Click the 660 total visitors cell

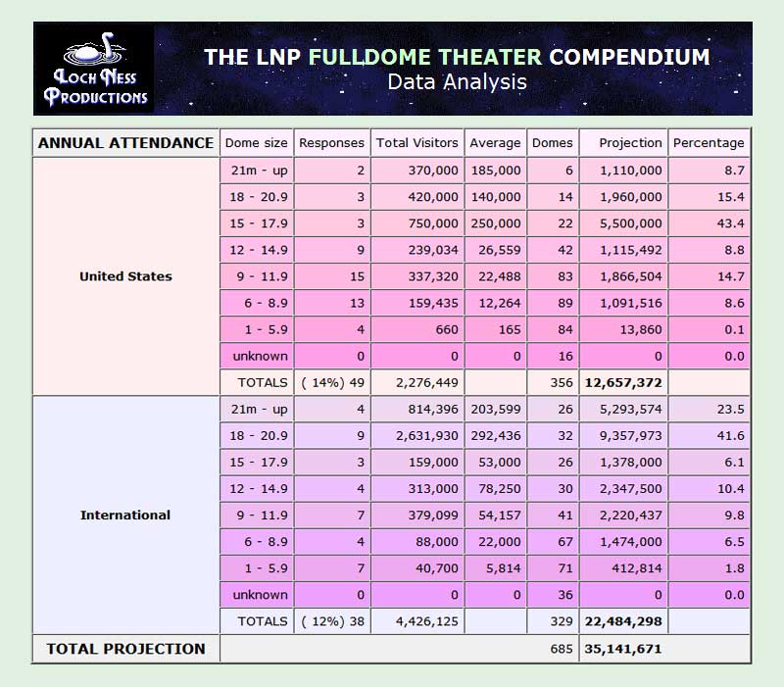pos(417,329)
